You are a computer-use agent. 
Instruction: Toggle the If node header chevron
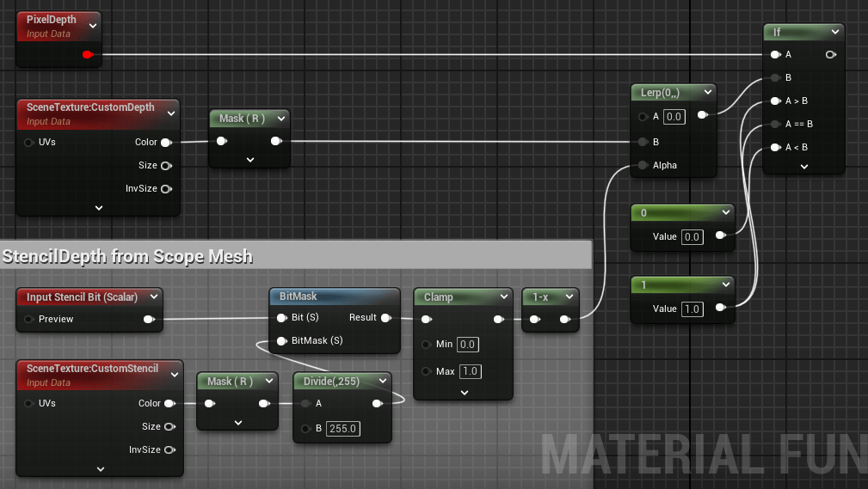point(834,32)
